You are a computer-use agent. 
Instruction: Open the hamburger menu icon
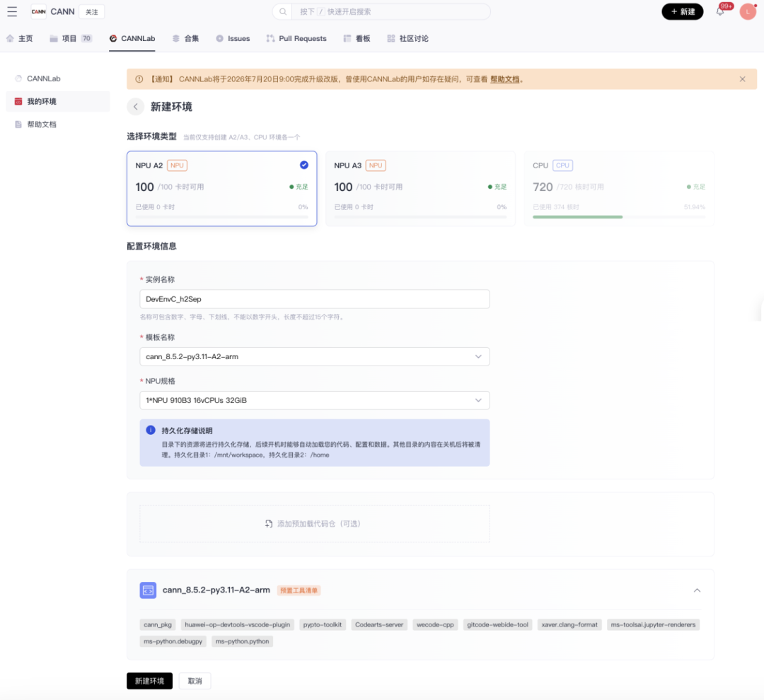pos(12,12)
